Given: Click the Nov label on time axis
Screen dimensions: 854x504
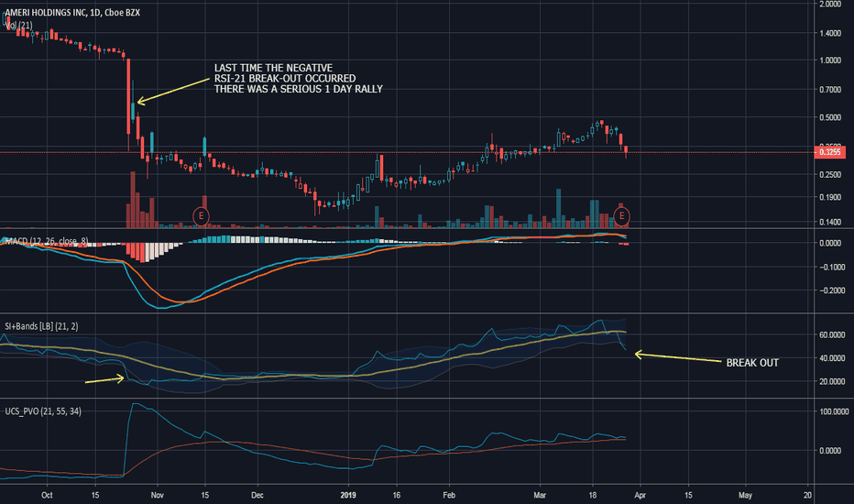Looking at the screenshot, I should [157, 495].
